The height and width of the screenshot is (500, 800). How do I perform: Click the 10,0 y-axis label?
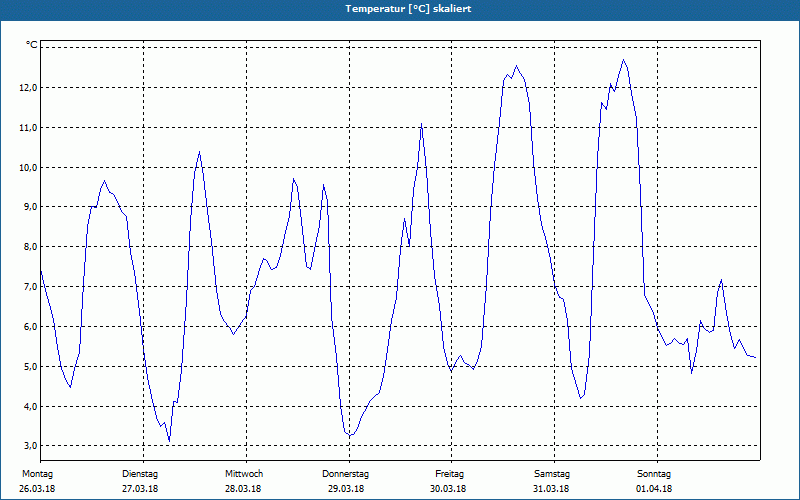click(29, 167)
